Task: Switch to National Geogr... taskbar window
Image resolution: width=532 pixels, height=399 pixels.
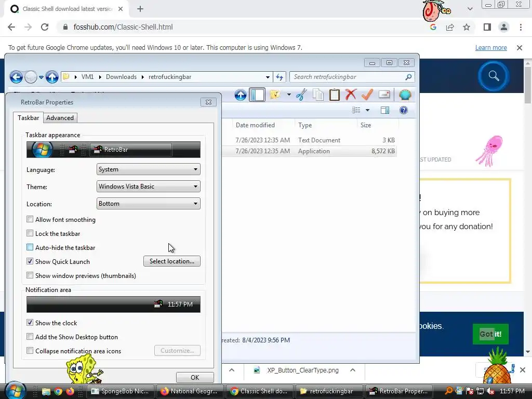Action: [x=190, y=391]
